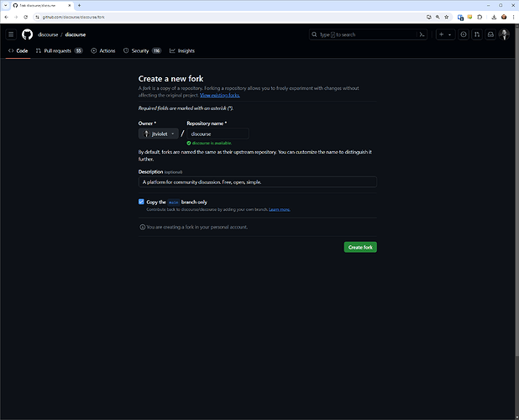Click the install app icon in address bar
Screen dimensions: 519x420
pyautogui.click(x=428, y=17)
